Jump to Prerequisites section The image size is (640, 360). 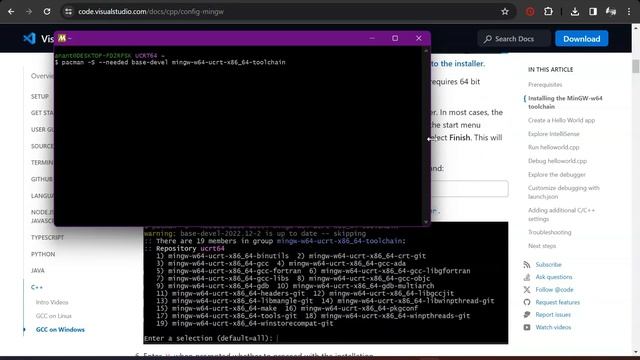(x=545, y=84)
